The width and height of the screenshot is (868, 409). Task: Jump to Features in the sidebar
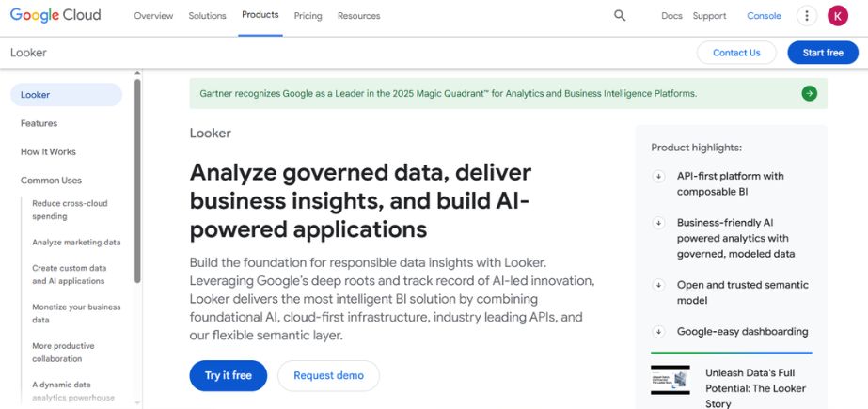coord(39,123)
